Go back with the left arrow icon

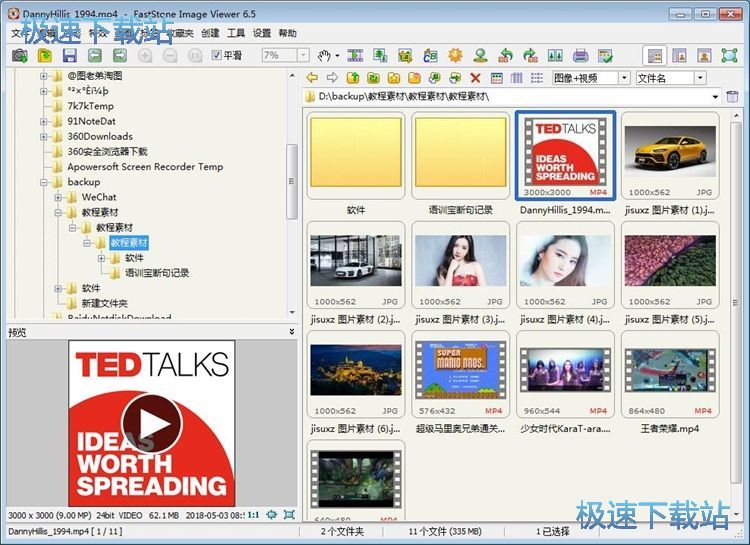[x=313, y=78]
